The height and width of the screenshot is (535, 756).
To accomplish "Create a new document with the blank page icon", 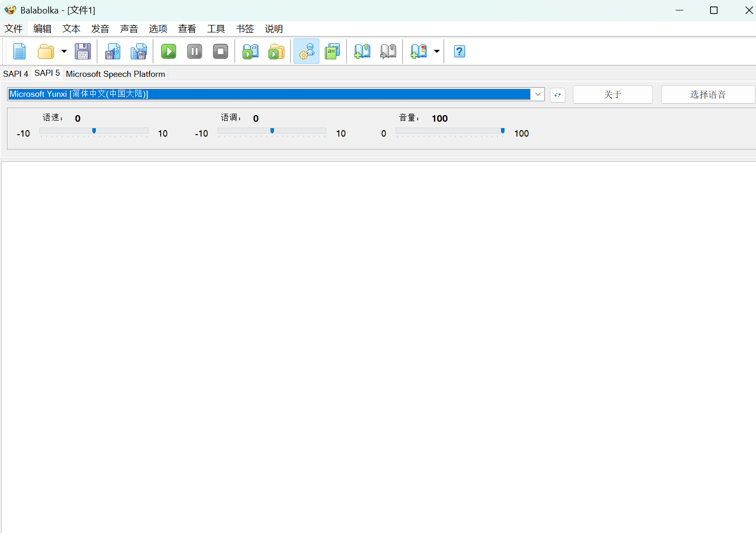I will click(x=19, y=51).
